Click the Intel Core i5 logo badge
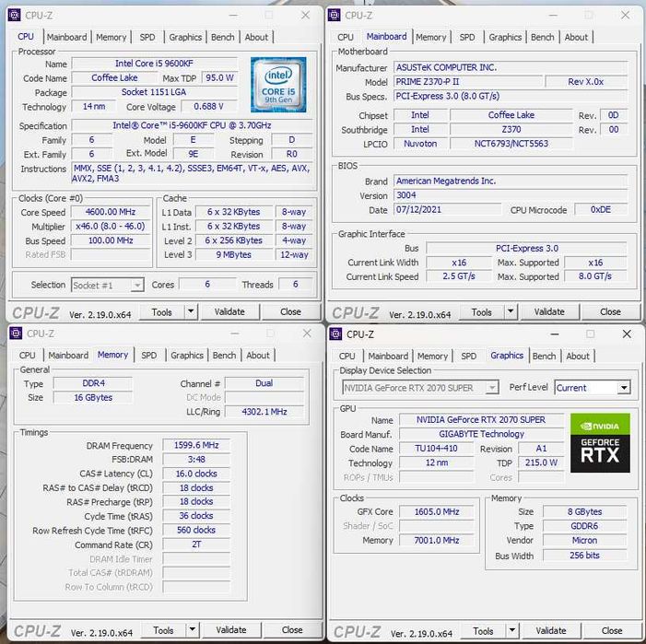The width and height of the screenshot is (646, 644). [278, 85]
